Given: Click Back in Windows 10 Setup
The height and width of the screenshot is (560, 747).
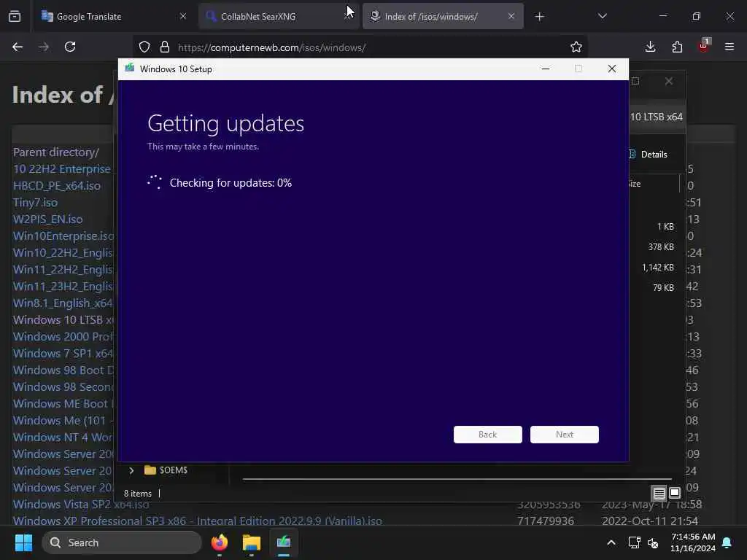Looking at the screenshot, I should click(x=488, y=435).
